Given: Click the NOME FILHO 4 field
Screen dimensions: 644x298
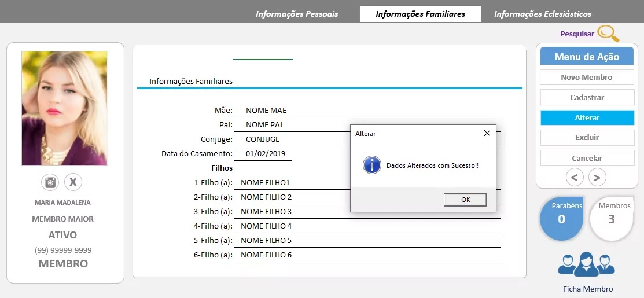Looking at the screenshot, I should tap(367, 226).
